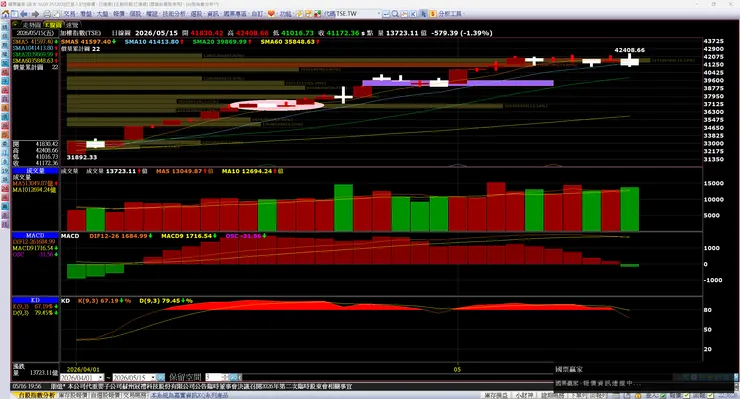
Task: Open the end date 2026/05/15 dropdown
Action: 152,377
